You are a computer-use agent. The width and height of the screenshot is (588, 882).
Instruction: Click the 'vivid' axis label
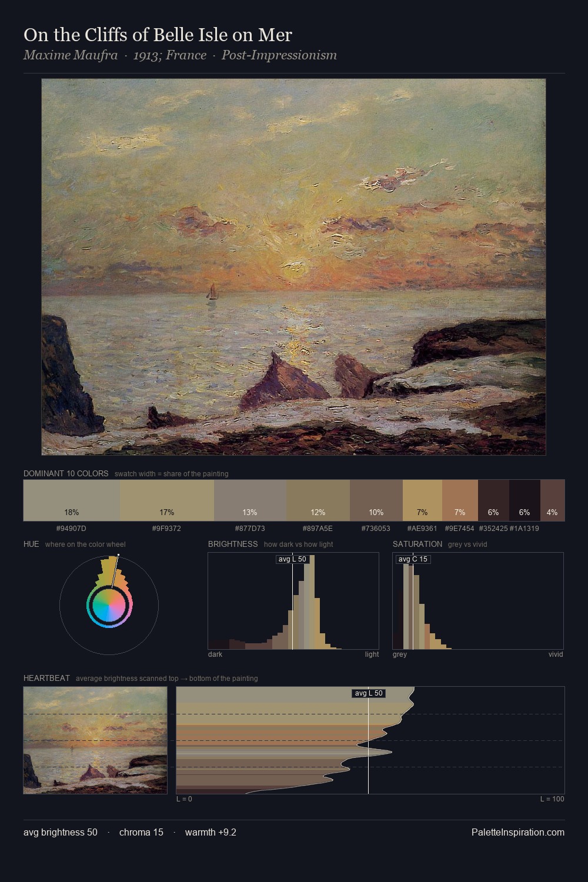[x=556, y=654]
